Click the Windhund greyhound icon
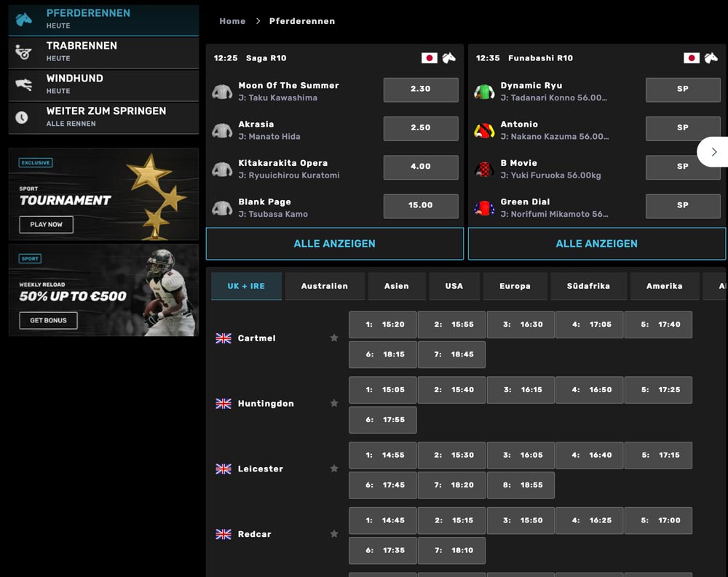Screen dimensions: 728x577 [24, 85]
